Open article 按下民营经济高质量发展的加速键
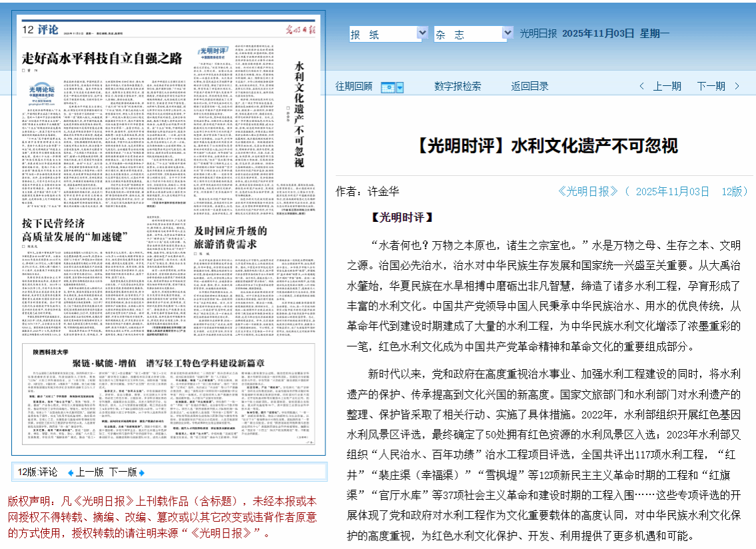 (x=72, y=231)
